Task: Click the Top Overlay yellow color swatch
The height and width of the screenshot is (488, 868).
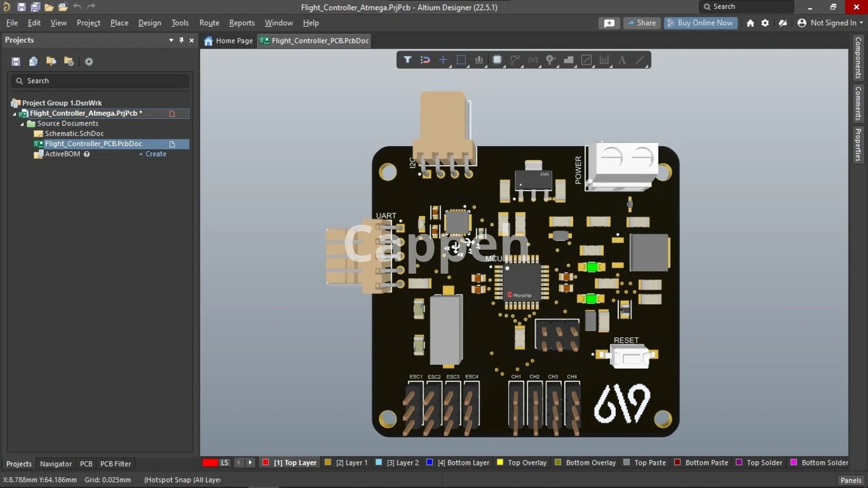Action: [x=500, y=462]
